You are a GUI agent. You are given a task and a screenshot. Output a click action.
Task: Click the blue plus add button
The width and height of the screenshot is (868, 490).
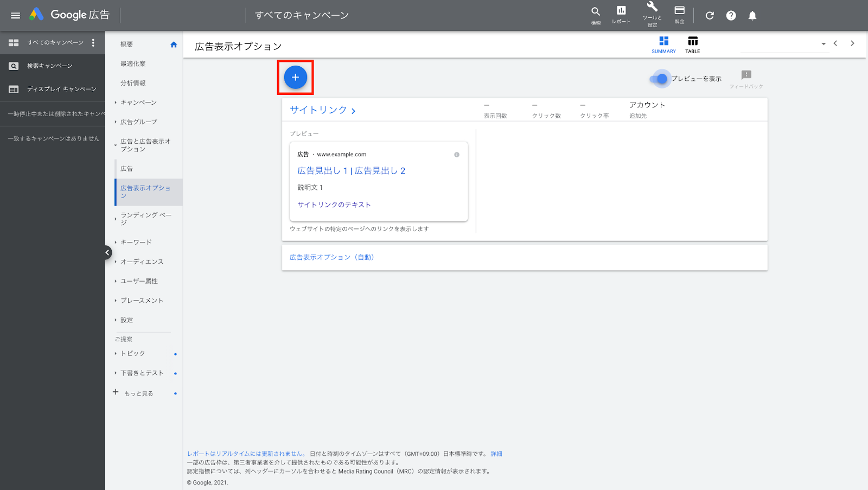(295, 77)
